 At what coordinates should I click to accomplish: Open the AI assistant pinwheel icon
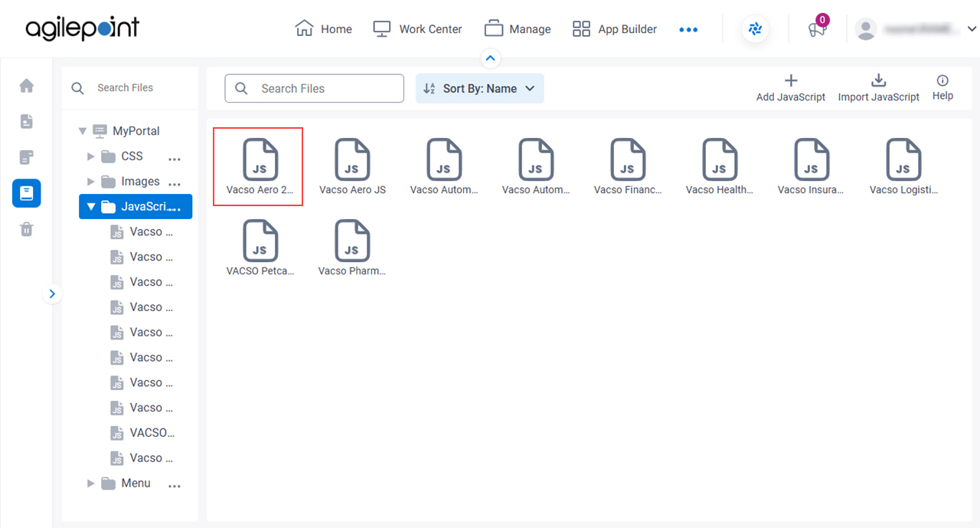point(756,29)
